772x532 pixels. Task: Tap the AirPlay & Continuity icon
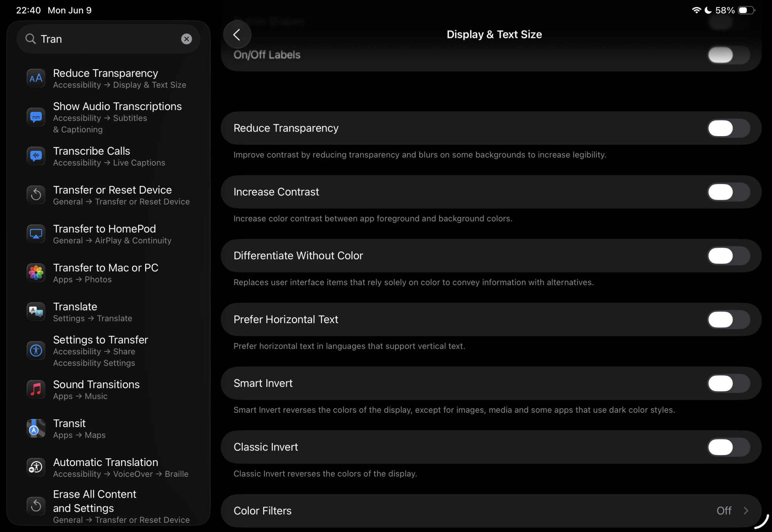tap(36, 234)
